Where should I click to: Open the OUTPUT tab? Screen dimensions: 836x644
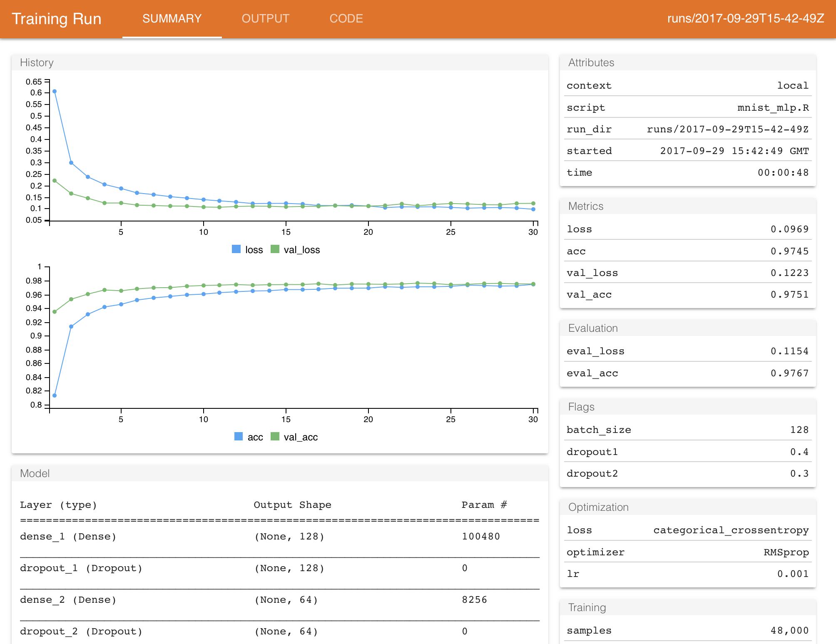(266, 19)
